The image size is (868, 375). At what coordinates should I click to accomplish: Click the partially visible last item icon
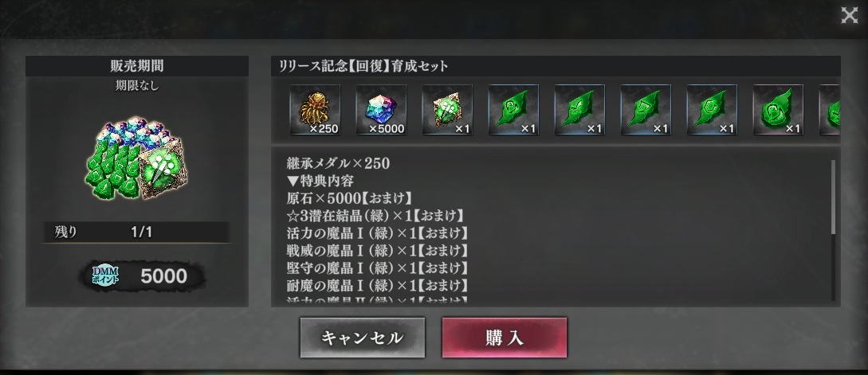[830, 110]
